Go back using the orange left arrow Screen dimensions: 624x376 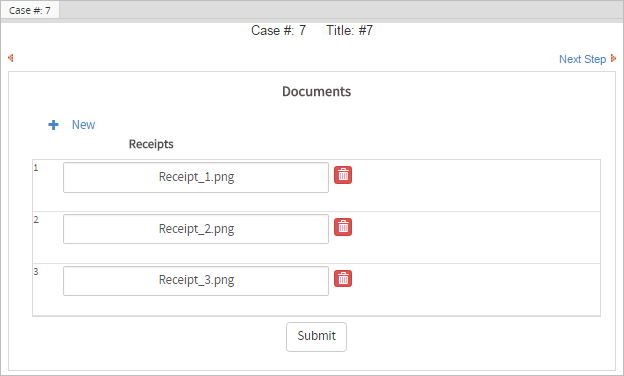point(11,58)
